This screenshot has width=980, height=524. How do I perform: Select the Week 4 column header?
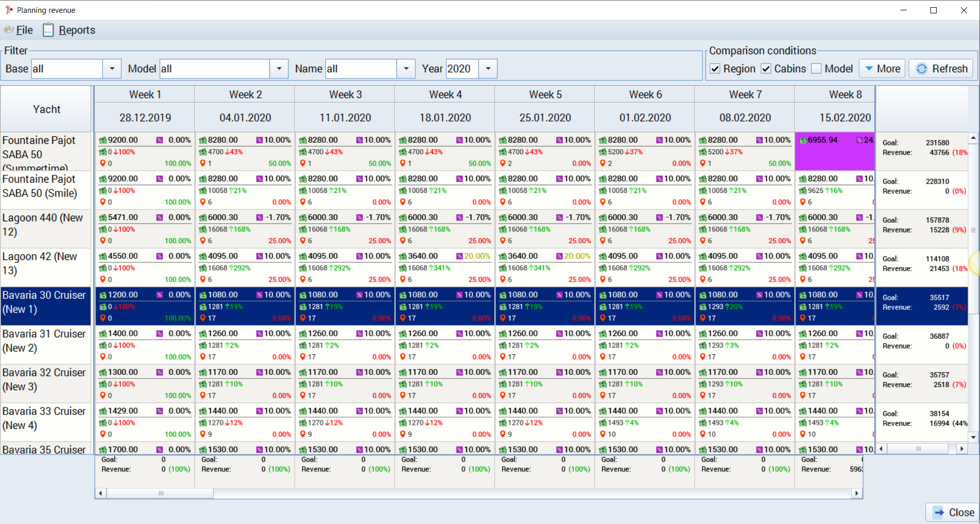pyautogui.click(x=445, y=94)
